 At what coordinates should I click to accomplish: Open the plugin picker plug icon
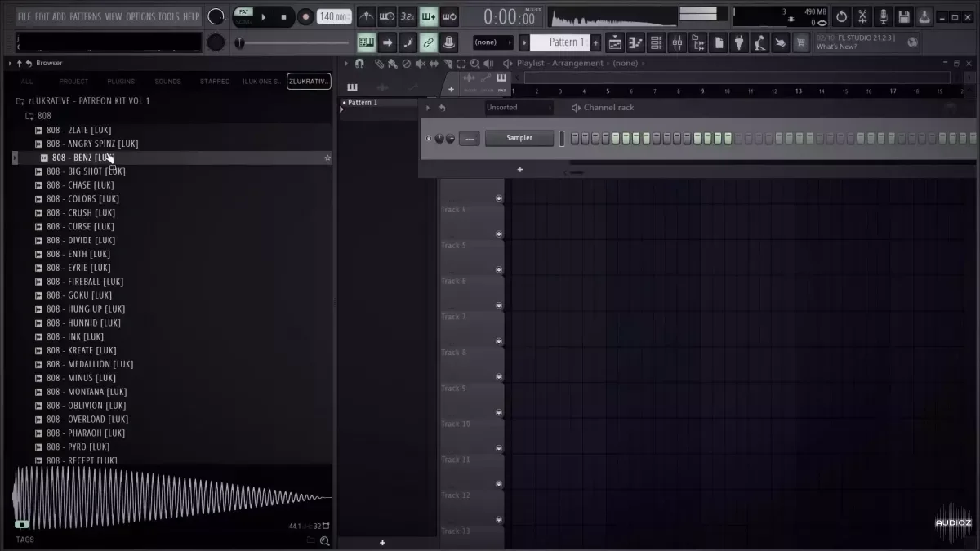(x=739, y=42)
